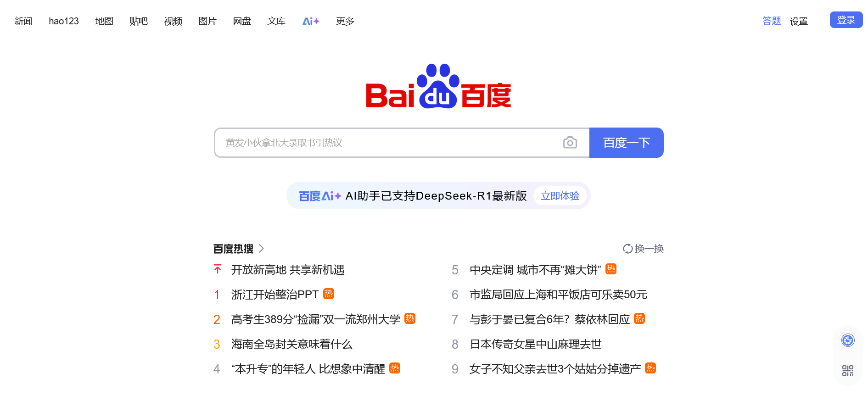868x401 pixels.
Task: Open hot topic 海南全岛封关意味着什么
Action: (291, 344)
